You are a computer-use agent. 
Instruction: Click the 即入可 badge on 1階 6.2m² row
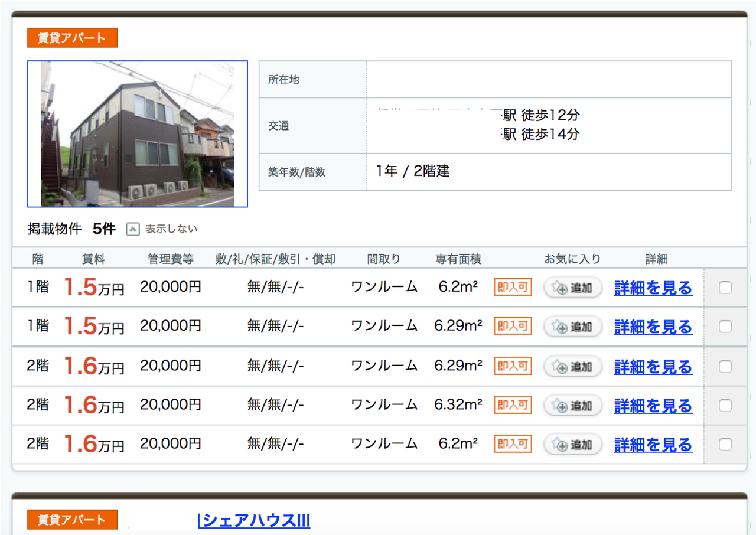coord(513,288)
